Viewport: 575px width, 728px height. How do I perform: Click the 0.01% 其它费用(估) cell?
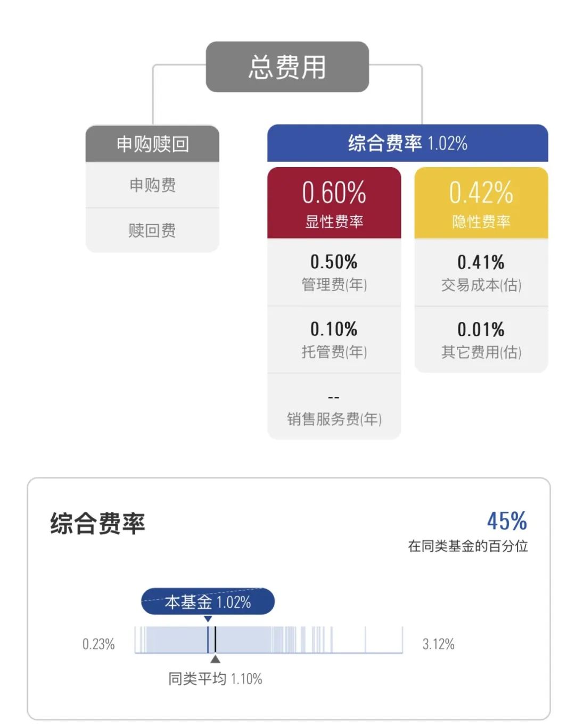481,340
